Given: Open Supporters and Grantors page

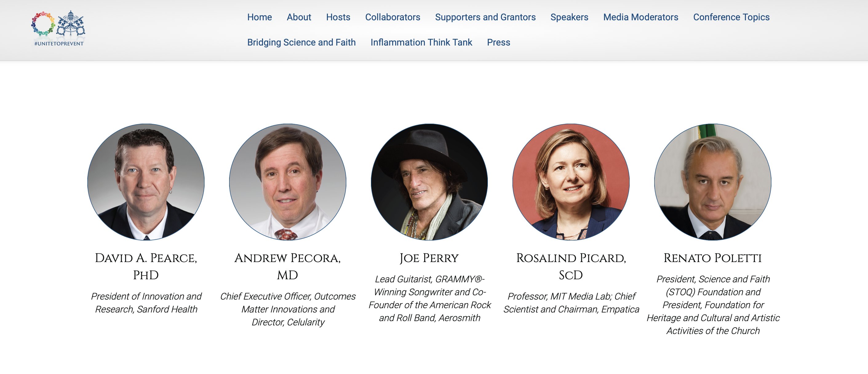Looking at the screenshot, I should coord(485,17).
